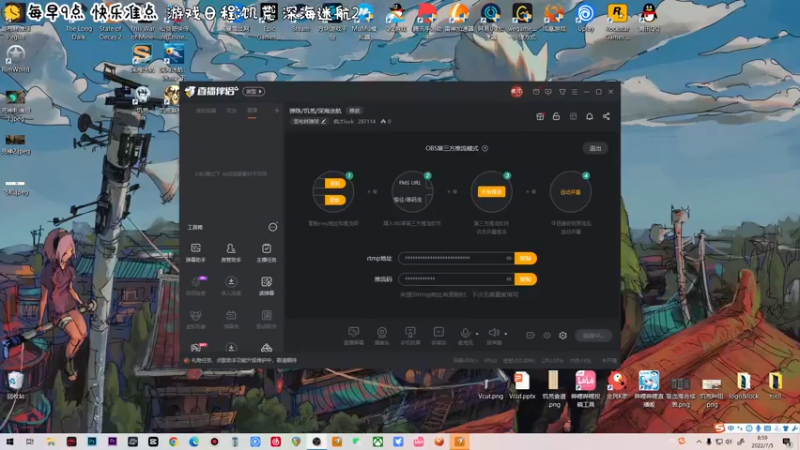Open the message bubble icon in title bar
800x450 pixels.
point(548,92)
